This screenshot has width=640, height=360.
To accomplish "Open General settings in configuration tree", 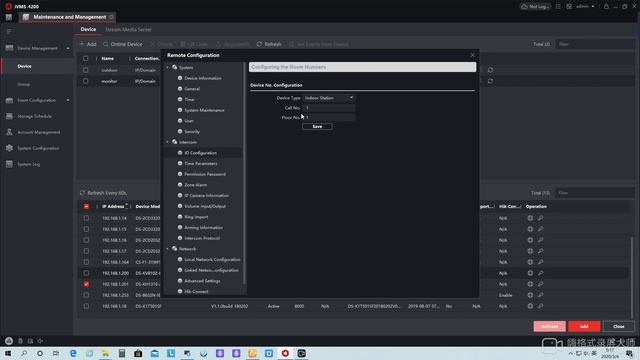I will click(192, 89).
